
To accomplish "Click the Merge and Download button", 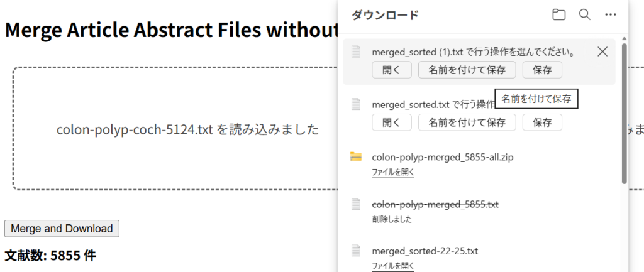I will [x=62, y=229].
